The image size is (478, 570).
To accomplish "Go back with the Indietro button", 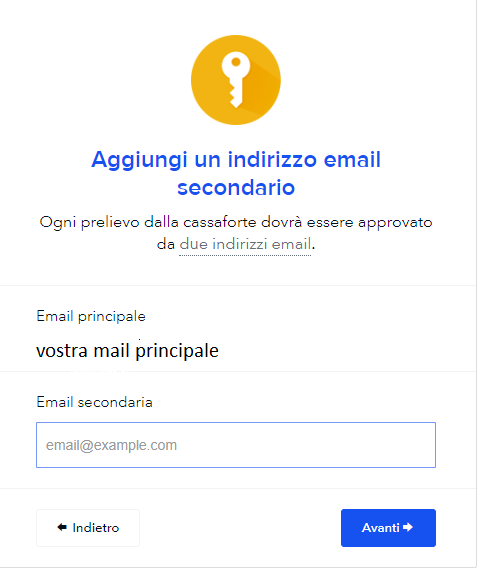I will [x=88, y=528].
